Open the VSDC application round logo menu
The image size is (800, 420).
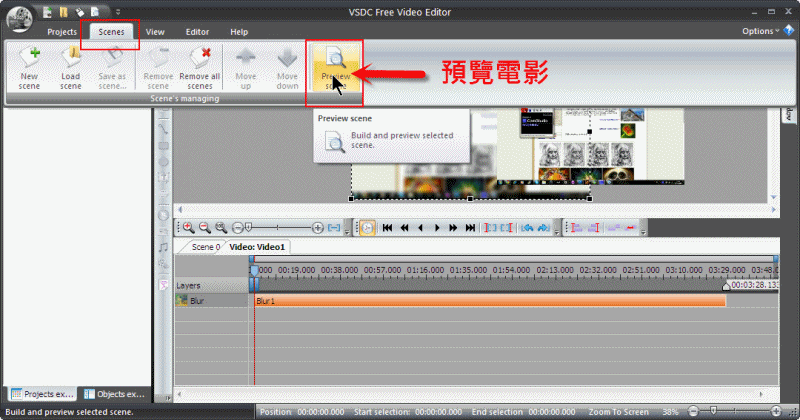coord(19,19)
